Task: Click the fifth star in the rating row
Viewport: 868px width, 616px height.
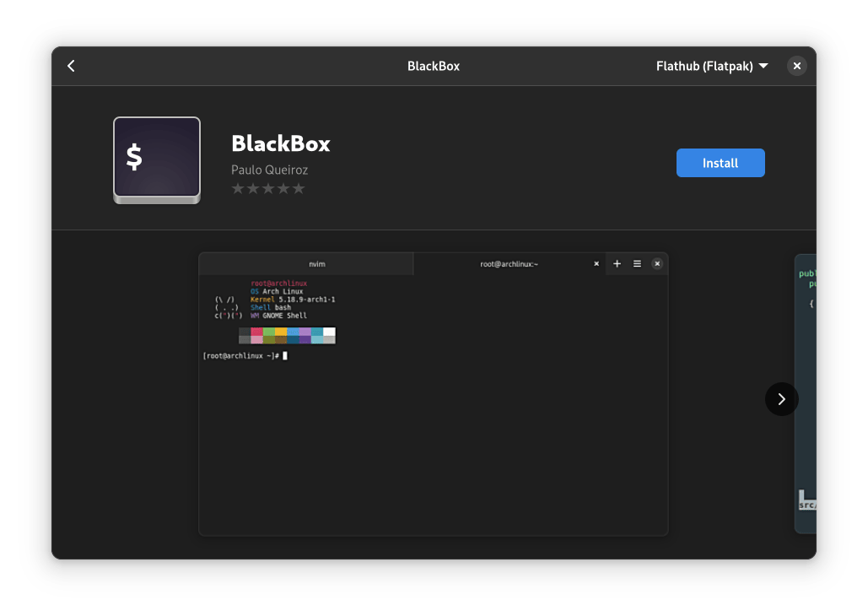Action: [298, 188]
